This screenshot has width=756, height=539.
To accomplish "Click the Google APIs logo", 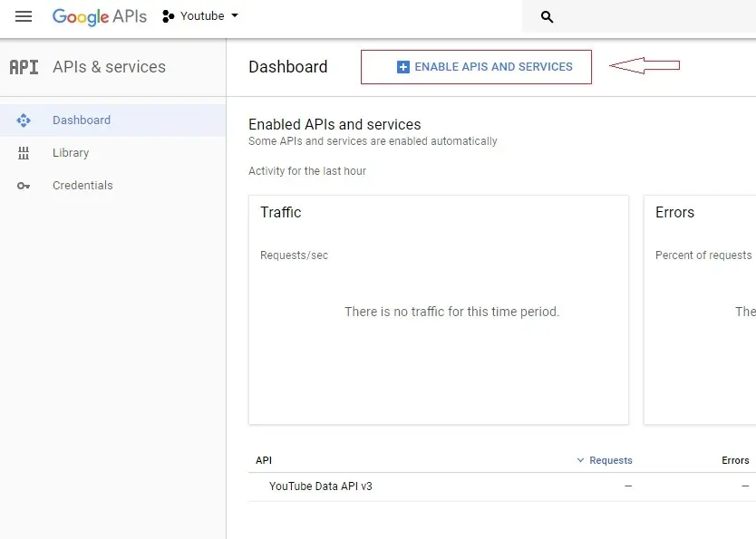I will coord(100,16).
